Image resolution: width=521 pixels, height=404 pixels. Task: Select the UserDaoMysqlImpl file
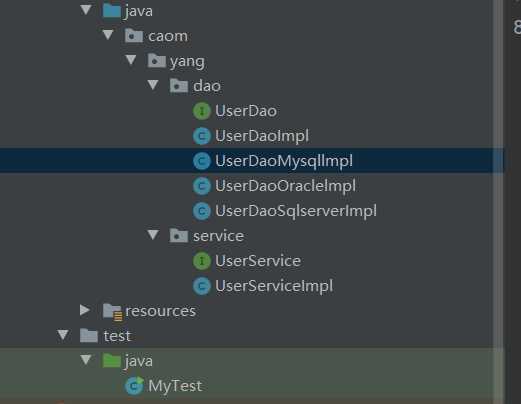point(252,161)
